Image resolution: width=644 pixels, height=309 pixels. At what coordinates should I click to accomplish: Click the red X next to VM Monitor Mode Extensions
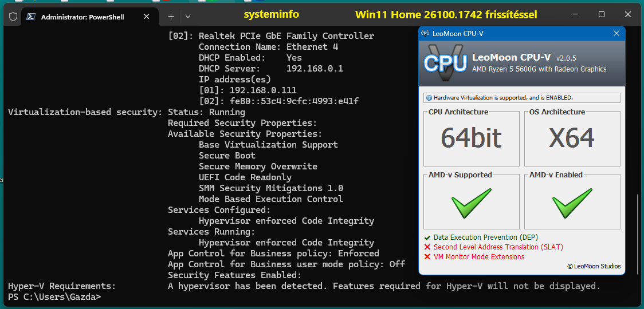427,257
